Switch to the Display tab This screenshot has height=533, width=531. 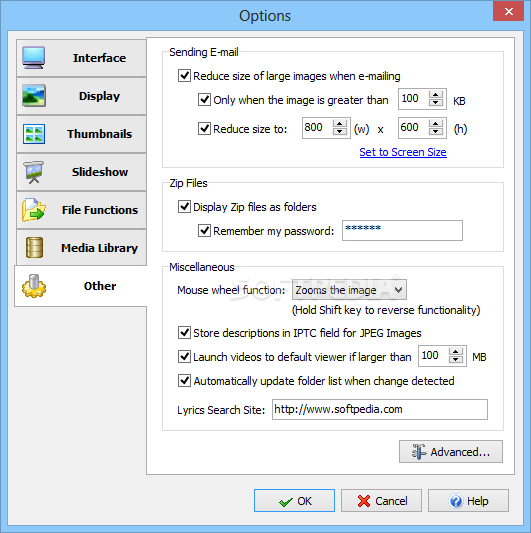[81, 96]
